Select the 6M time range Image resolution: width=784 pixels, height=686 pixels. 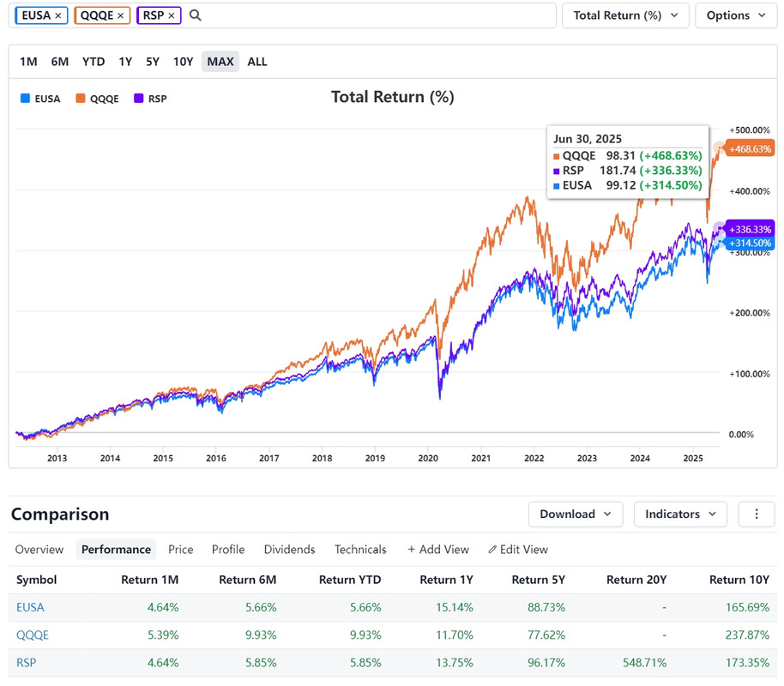point(59,62)
